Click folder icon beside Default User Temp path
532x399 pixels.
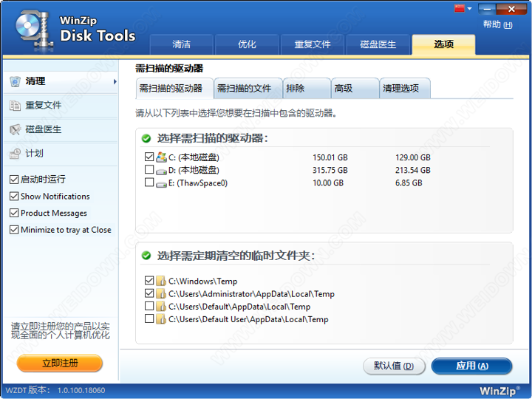[x=161, y=319]
